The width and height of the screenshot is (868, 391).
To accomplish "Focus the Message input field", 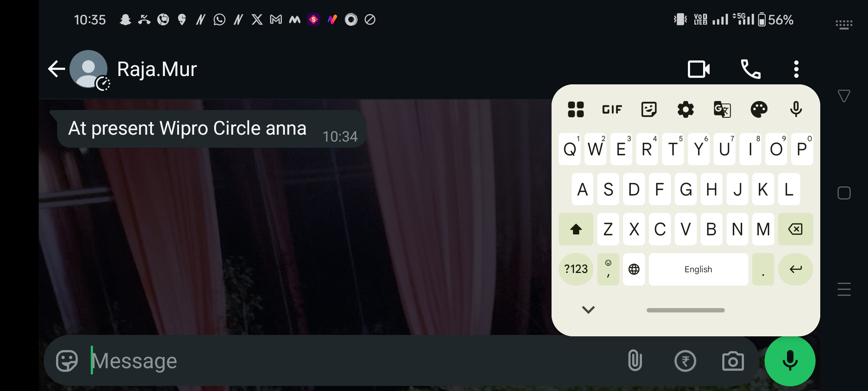I will tap(354, 361).
